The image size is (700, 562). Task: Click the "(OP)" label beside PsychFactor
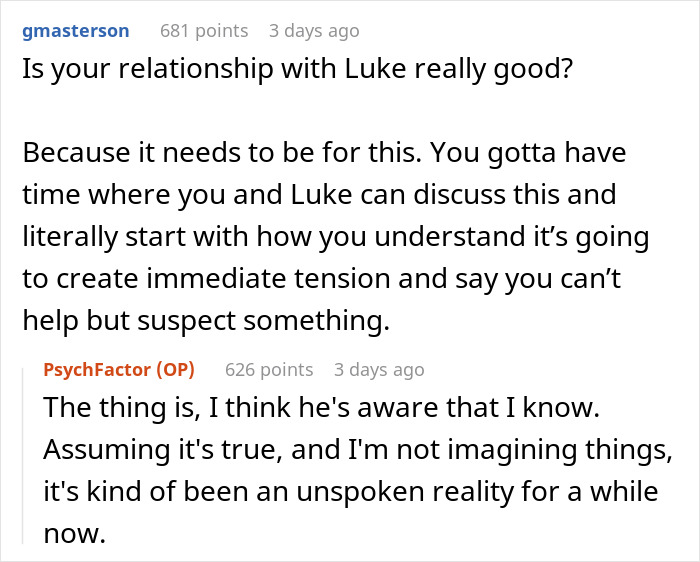click(x=175, y=370)
